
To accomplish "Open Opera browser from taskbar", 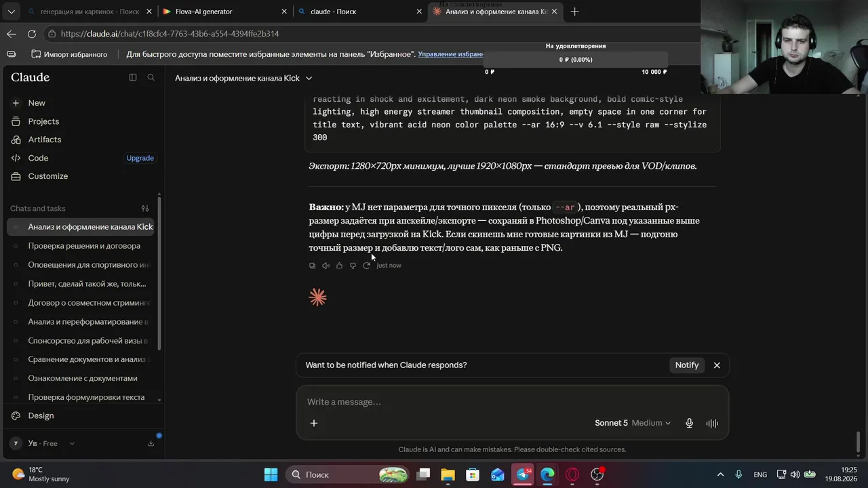I will point(572,474).
